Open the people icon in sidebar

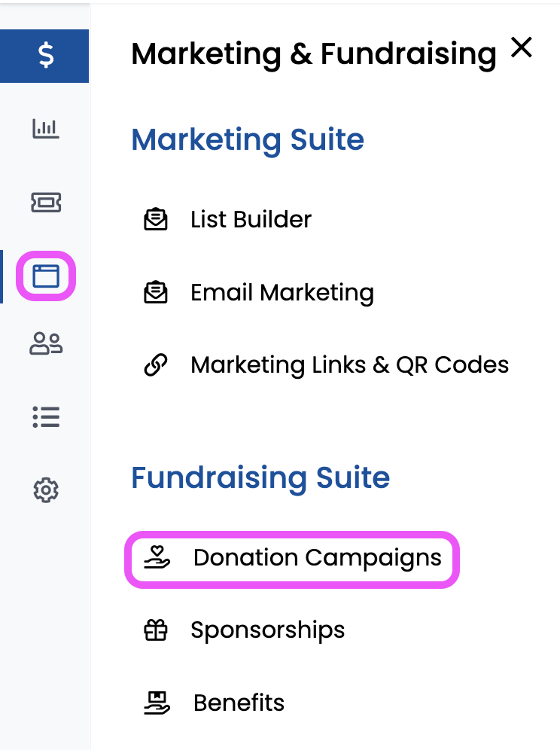[x=46, y=344]
